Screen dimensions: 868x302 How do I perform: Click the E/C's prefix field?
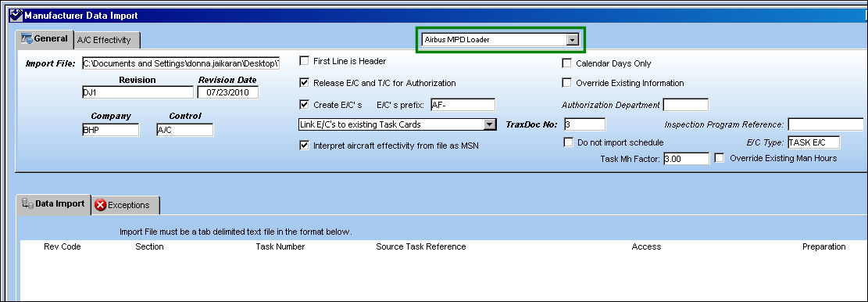coord(463,105)
